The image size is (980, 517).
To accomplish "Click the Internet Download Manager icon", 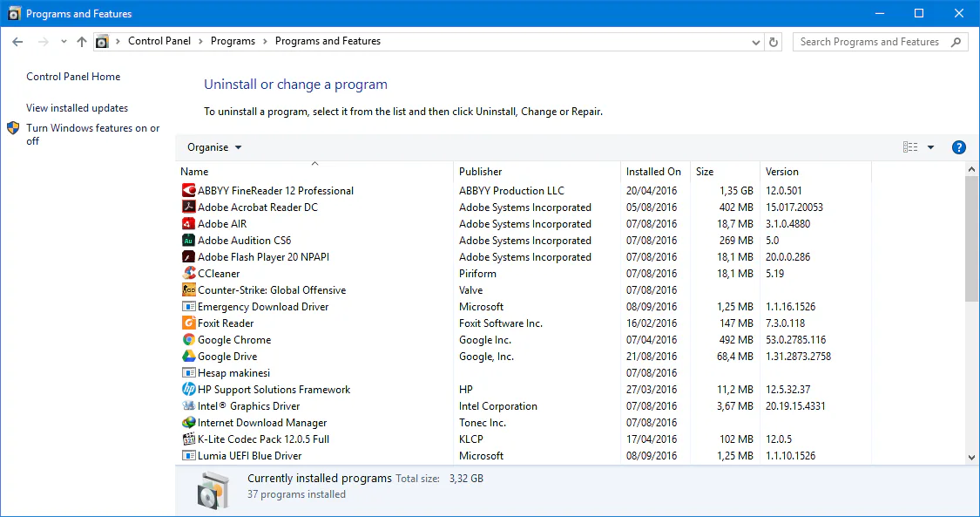I will click(188, 422).
